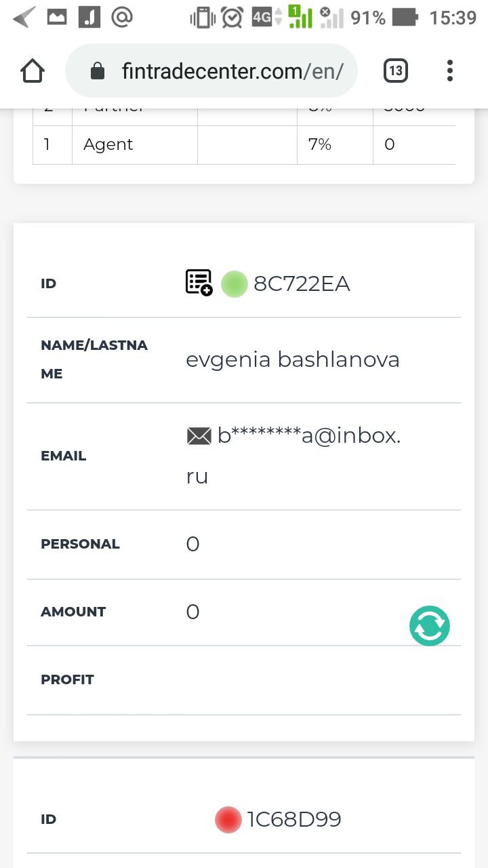This screenshot has height=868, width=488.
Task: Tap the padlock icon in address bar
Action: point(98,71)
